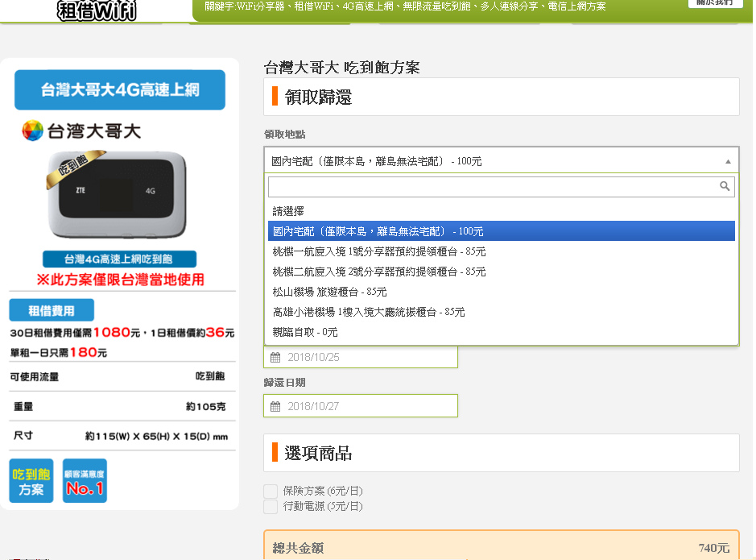Click the 租借WiFi site logo

coord(97,10)
